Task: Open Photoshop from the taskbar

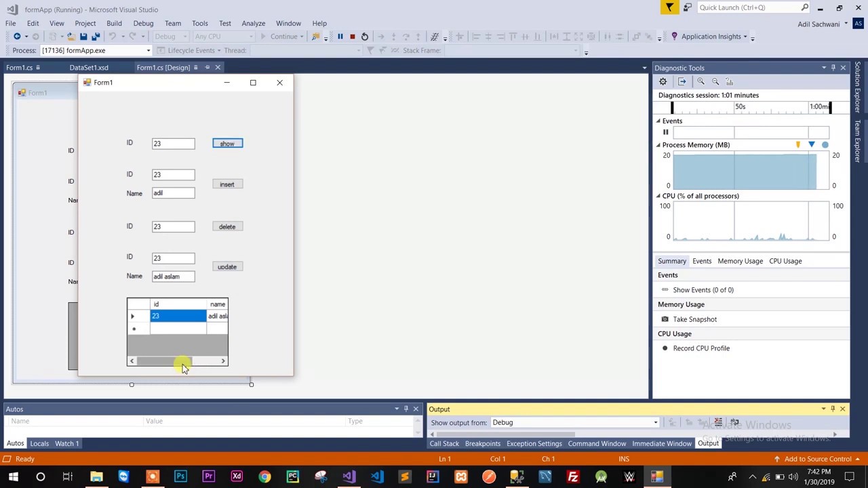Action: (180, 476)
